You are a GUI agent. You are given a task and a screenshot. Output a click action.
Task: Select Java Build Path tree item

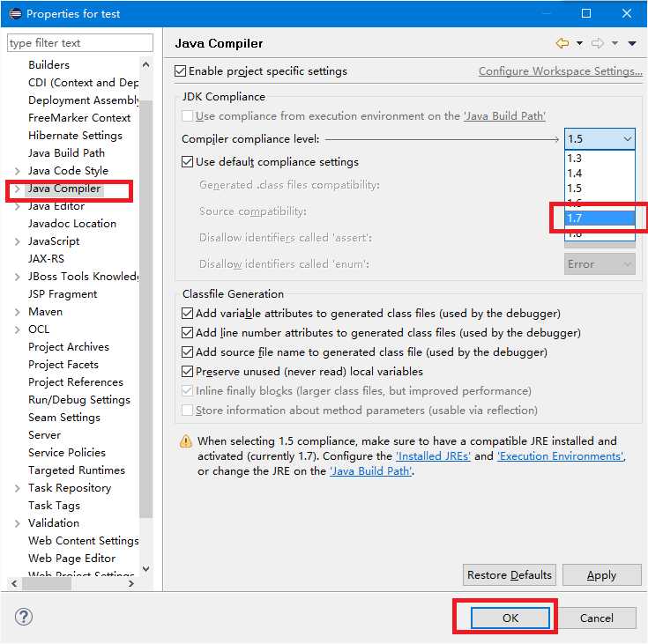(66, 152)
